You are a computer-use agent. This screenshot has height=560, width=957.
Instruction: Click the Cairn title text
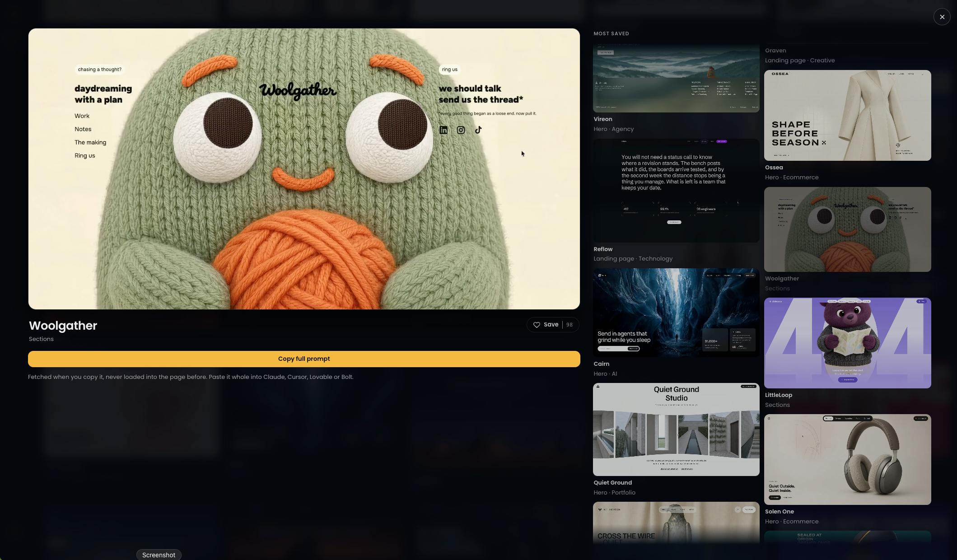click(x=601, y=364)
